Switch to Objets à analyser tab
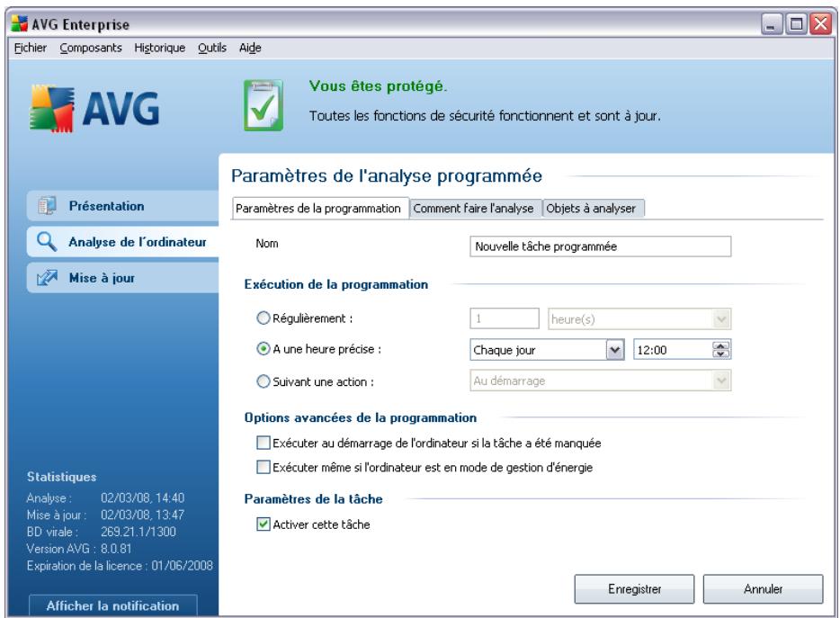The image size is (840, 618). (592, 209)
